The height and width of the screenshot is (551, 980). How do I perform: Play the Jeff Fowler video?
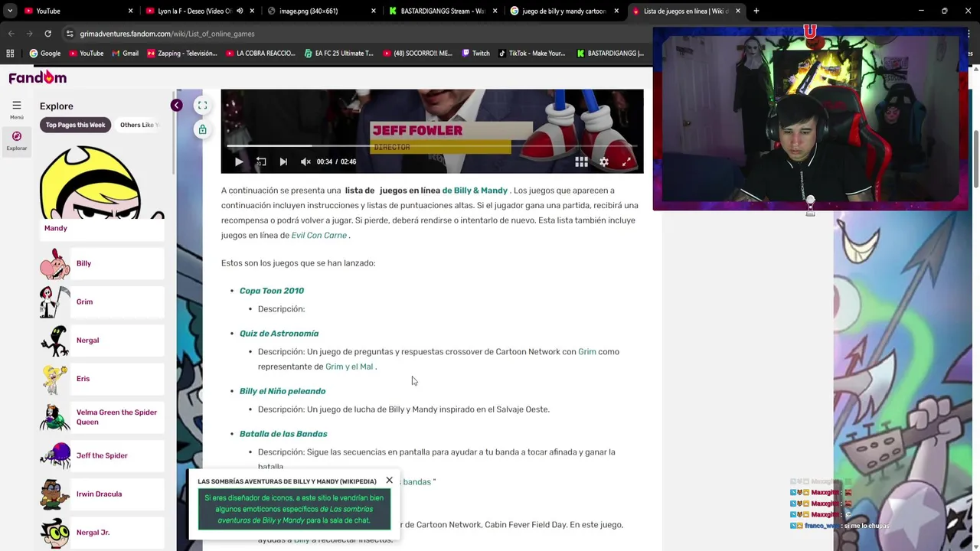(x=239, y=161)
